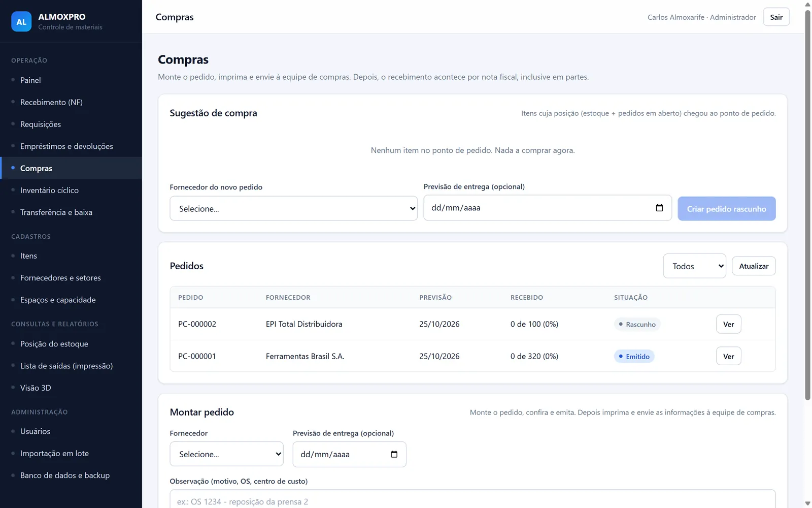Open Lista de saídas (impressão)
The width and height of the screenshot is (812, 508).
[x=71, y=366]
